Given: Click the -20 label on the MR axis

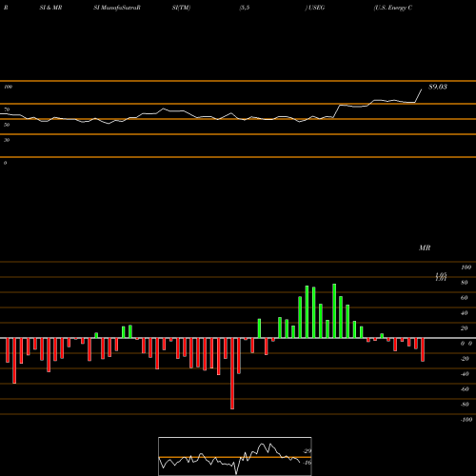Looking at the screenshot, I should [465, 359].
